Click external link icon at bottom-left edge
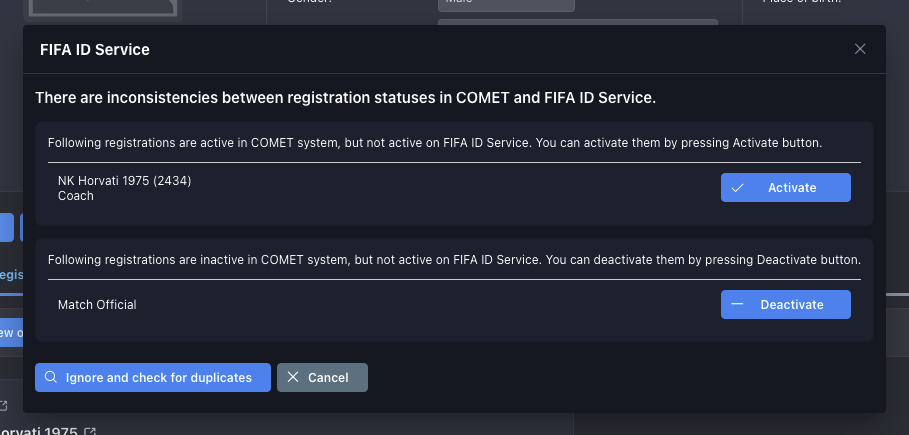 point(3,405)
